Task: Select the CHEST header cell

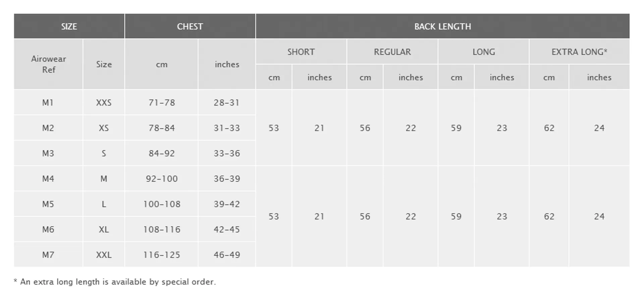Action: click(x=190, y=26)
